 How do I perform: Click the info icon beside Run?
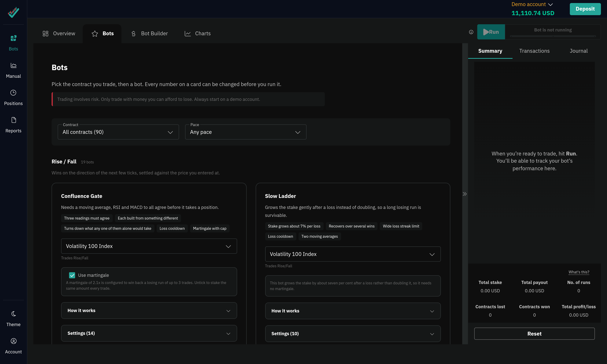pos(471,32)
